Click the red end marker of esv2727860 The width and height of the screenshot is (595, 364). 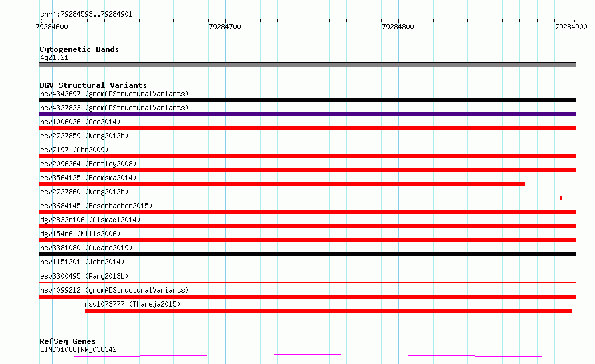click(560, 198)
